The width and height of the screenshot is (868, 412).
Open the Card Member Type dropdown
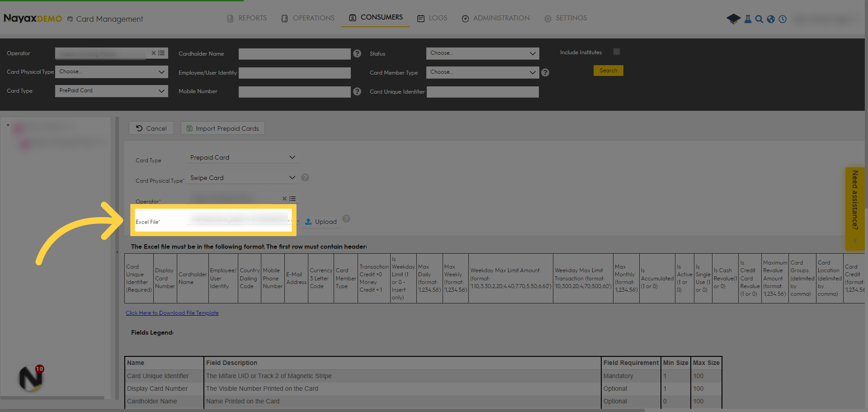pos(482,72)
